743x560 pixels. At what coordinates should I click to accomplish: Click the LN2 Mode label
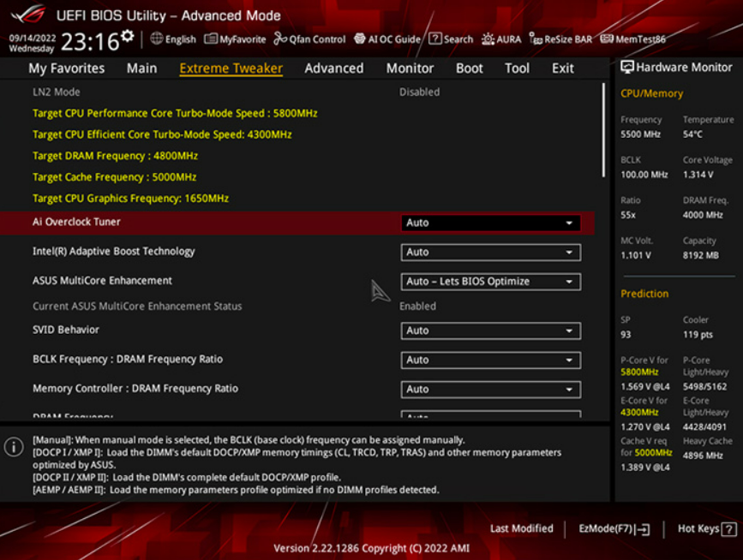[56, 92]
